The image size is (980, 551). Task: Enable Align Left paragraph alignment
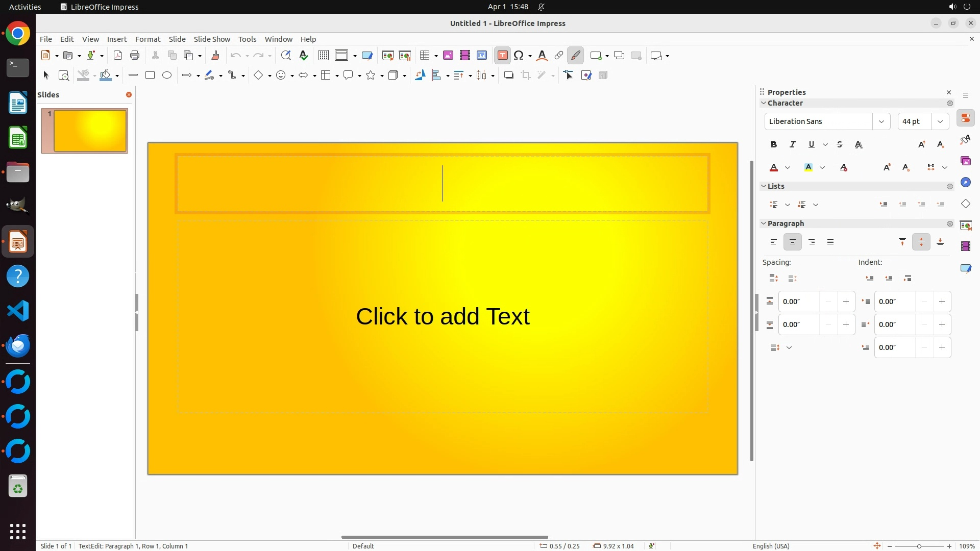(774, 242)
